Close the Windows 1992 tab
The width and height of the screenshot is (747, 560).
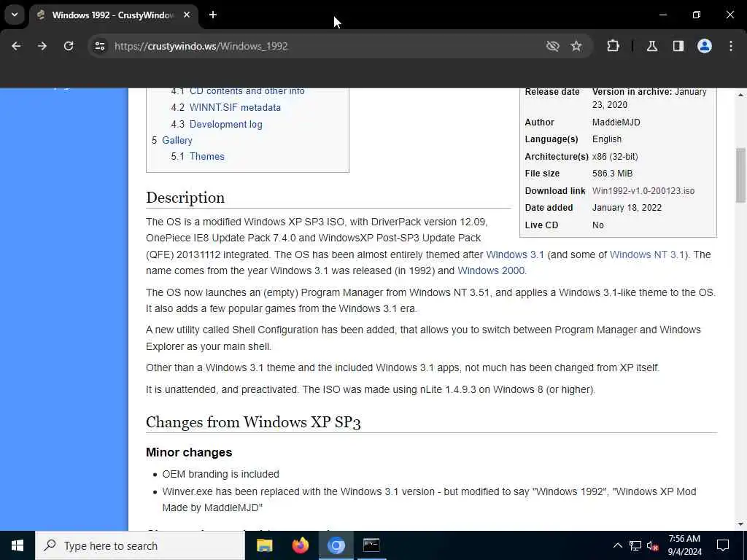click(x=187, y=15)
